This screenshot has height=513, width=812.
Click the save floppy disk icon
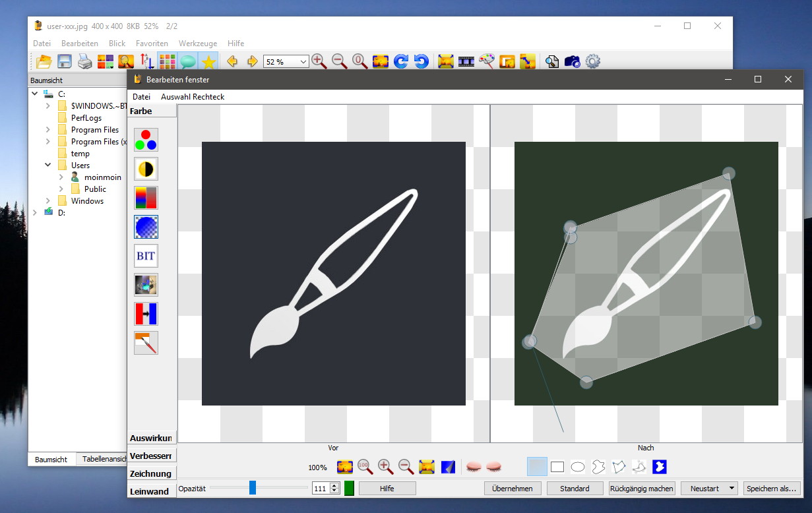pyautogui.click(x=65, y=61)
